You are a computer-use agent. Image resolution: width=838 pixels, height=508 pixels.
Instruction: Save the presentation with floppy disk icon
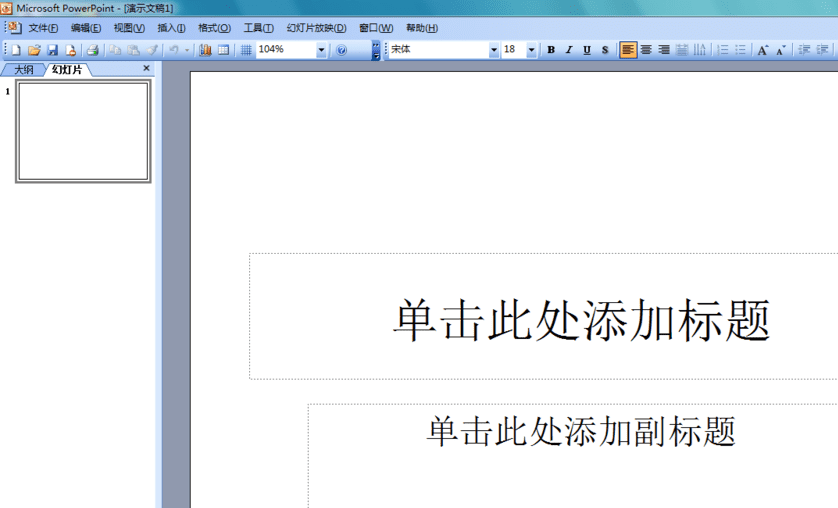coord(52,50)
